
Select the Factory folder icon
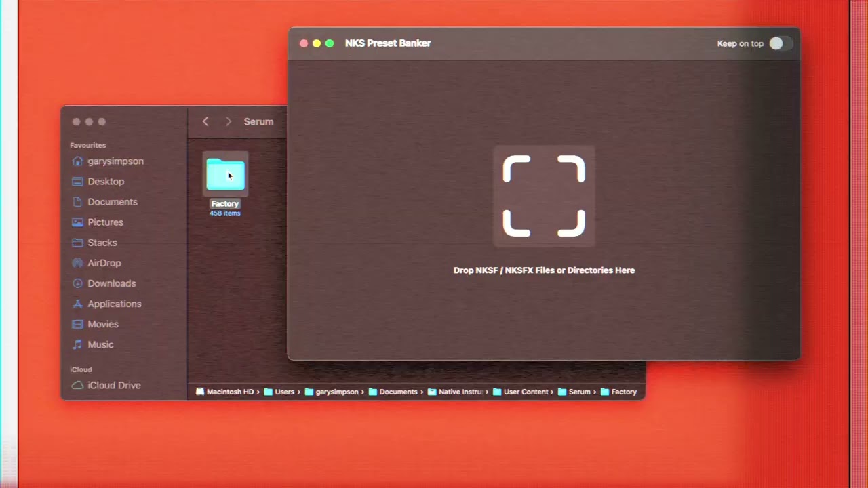[225, 174]
